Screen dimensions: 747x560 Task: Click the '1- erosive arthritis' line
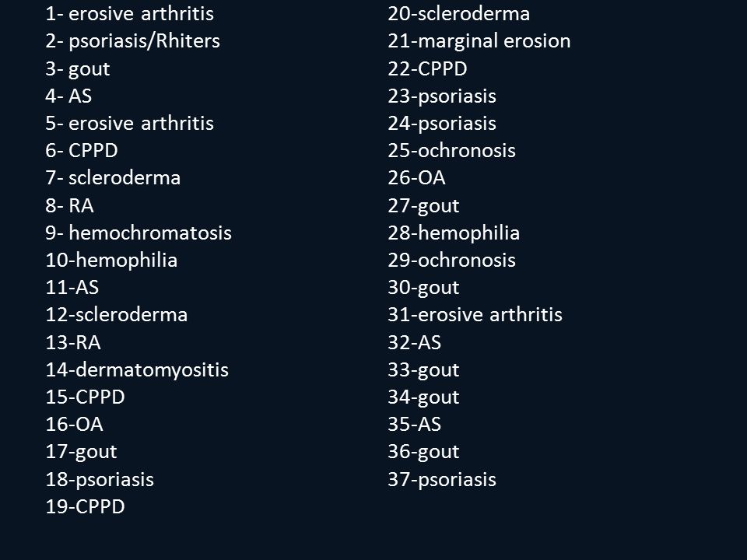[130, 13]
